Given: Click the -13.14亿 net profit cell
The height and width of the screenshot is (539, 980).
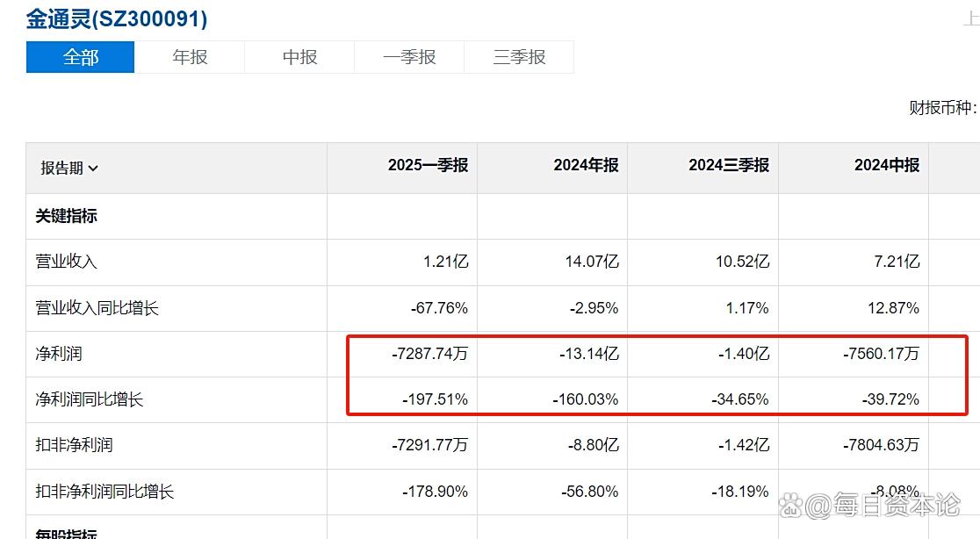Looking at the screenshot, I should pyautogui.click(x=589, y=354).
